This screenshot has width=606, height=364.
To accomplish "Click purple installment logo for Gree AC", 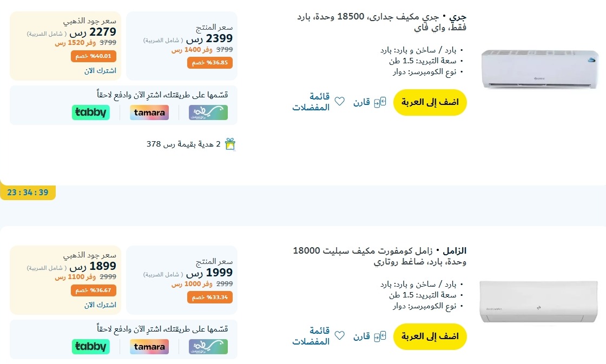I will point(208,112).
